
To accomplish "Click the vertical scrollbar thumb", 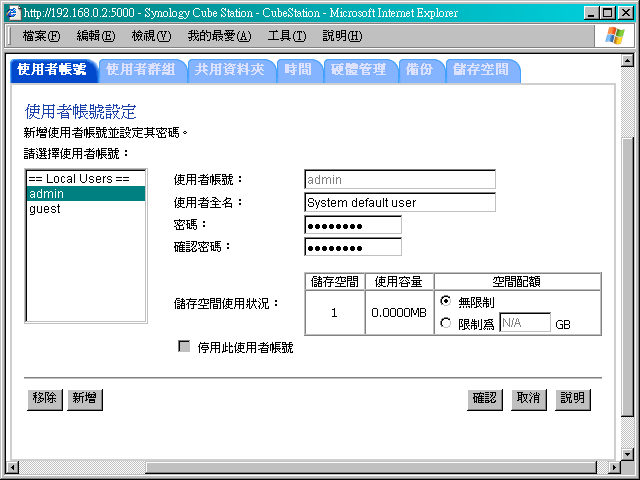I will click(627, 278).
